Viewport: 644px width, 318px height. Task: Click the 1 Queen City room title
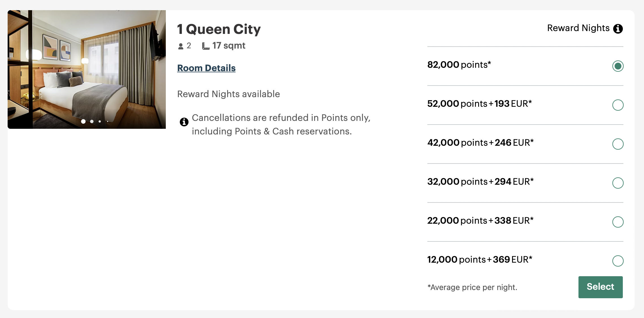tap(219, 29)
